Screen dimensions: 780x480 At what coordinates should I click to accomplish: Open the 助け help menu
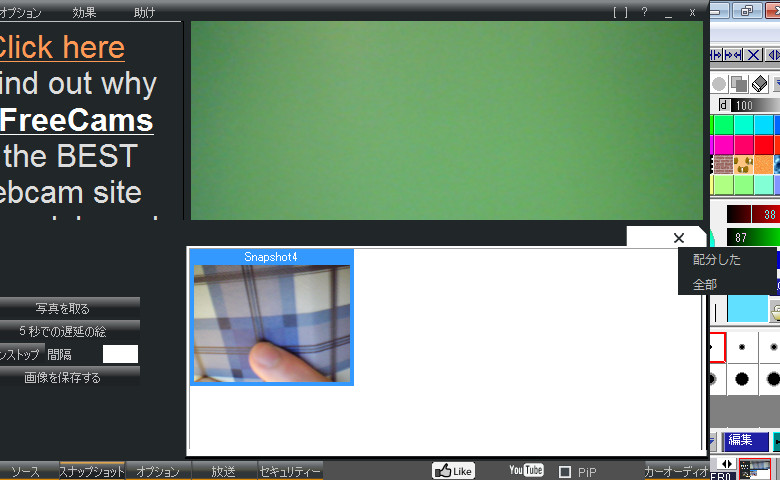(x=144, y=12)
